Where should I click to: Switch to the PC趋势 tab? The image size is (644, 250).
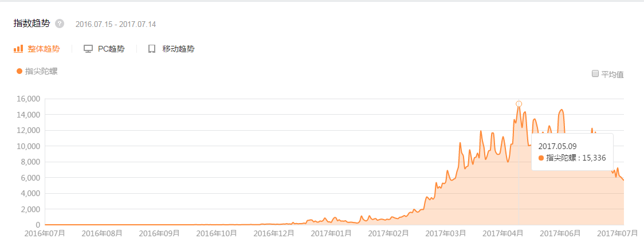coord(111,49)
